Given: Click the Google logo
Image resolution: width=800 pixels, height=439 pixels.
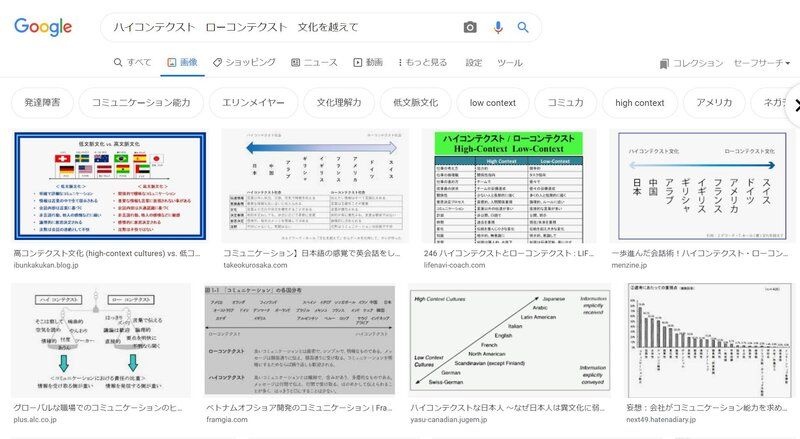Looking at the screenshot, I should [x=43, y=27].
